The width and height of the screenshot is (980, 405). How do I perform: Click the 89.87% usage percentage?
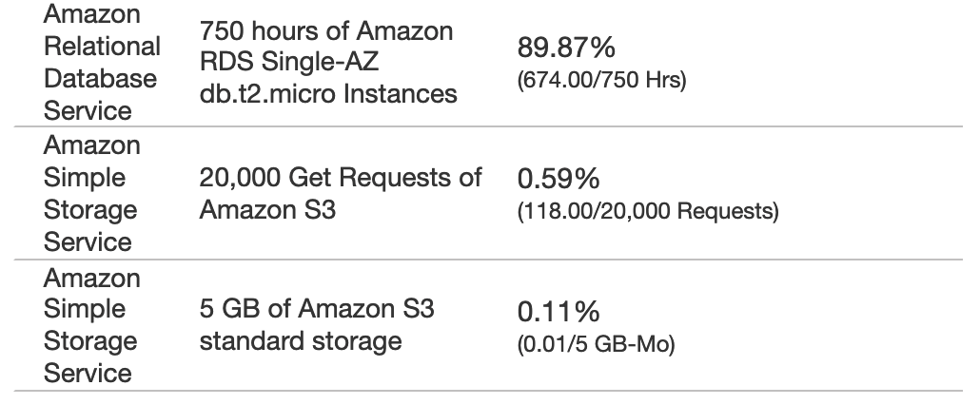[x=566, y=48]
